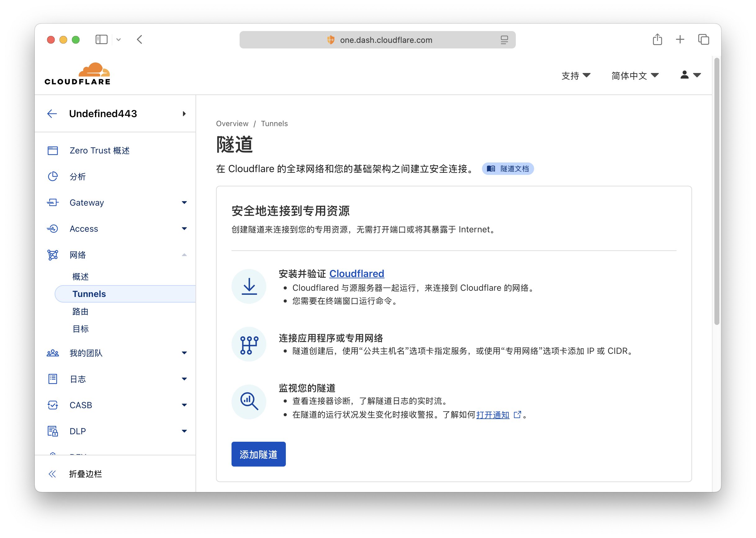Open the 简体中文 language dropdown
The image size is (756, 538).
[x=635, y=75]
